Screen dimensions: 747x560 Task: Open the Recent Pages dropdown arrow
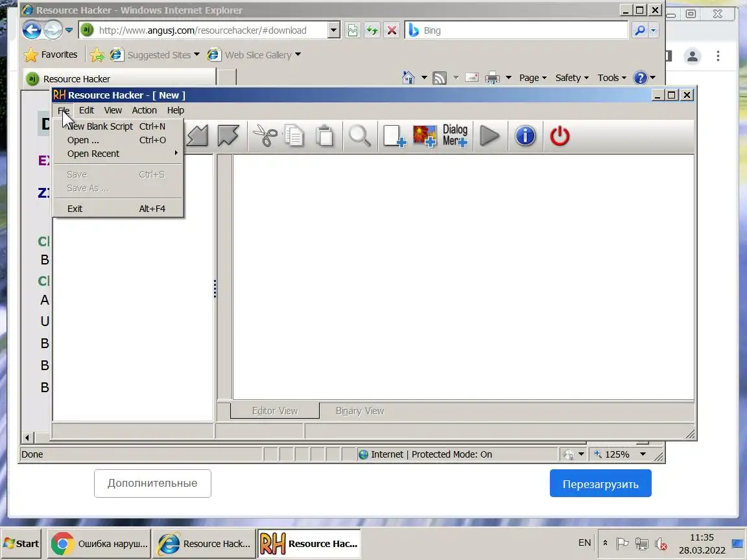[x=69, y=30]
